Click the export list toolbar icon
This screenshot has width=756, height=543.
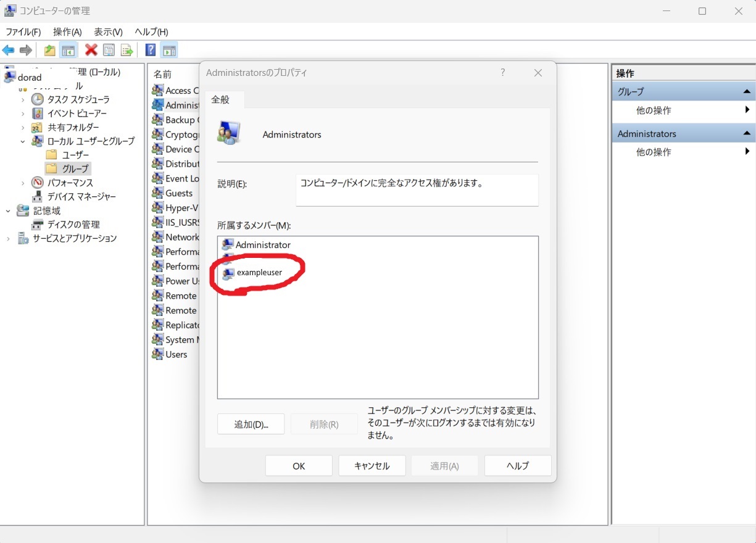pyautogui.click(x=127, y=51)
